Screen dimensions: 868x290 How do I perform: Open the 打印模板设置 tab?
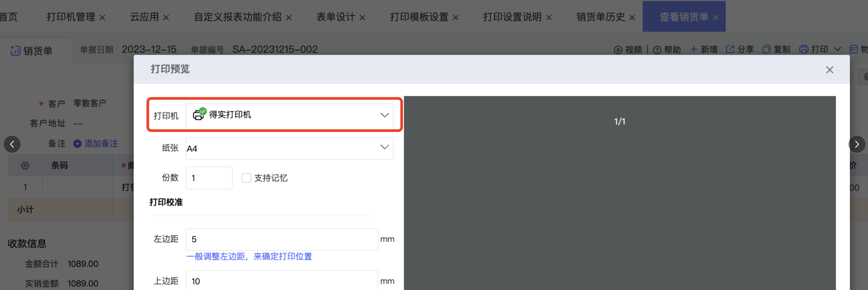point(419,17)
